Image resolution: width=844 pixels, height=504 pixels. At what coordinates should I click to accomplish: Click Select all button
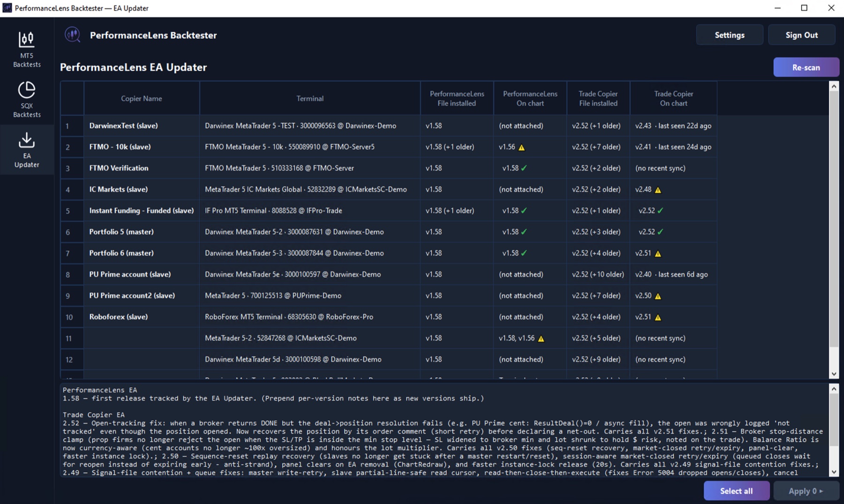[x=736, y=490]
